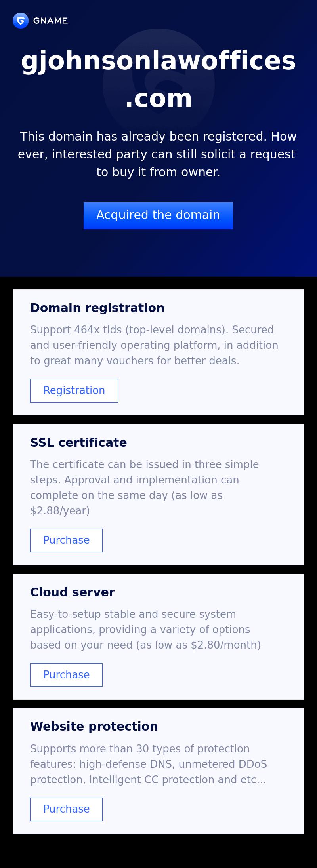The height and width of the screenshot is (868, 317).
Task: Click the 'Easy-to-setup stable and secure' text
Action: pos(133,614)
